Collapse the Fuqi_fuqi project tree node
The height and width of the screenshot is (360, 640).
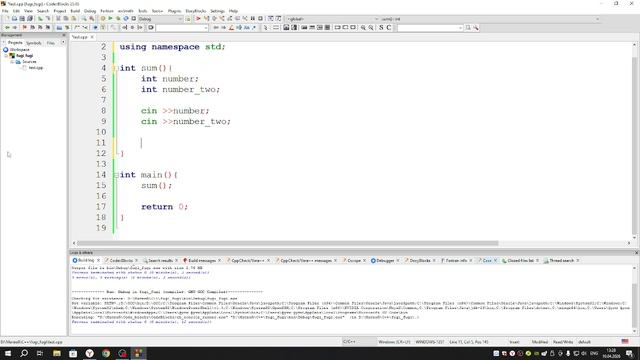pos(6,56)
